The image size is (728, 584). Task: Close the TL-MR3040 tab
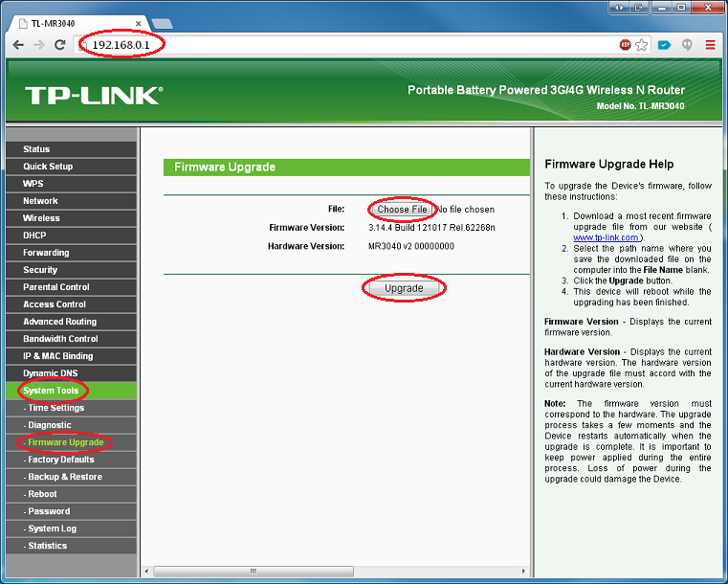(139, 23)
